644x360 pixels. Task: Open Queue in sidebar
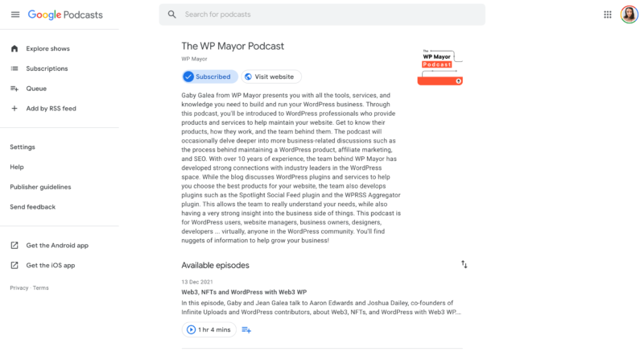pyautogui.click(x=36, y=89)
